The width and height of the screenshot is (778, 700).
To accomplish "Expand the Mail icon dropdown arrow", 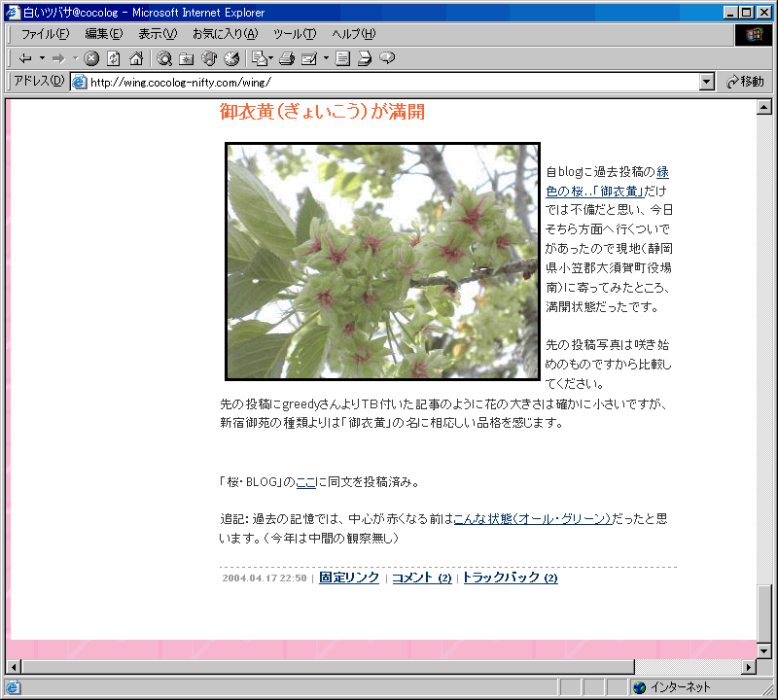I will (271, 58).
